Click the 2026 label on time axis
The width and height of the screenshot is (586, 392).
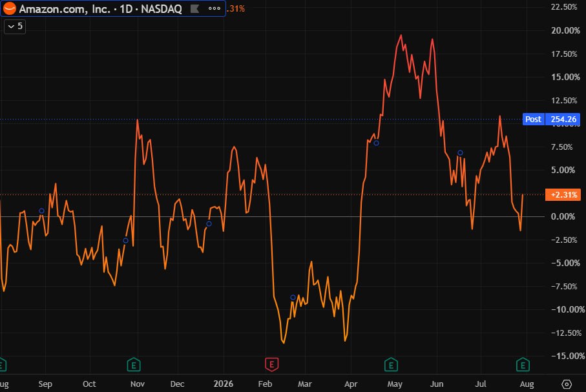click(223, 384)
